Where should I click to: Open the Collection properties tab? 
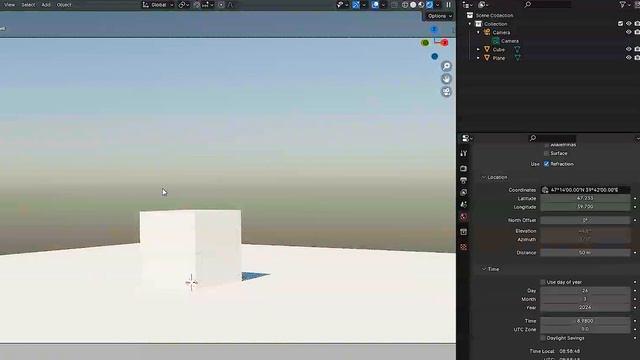tap(463, 232)
